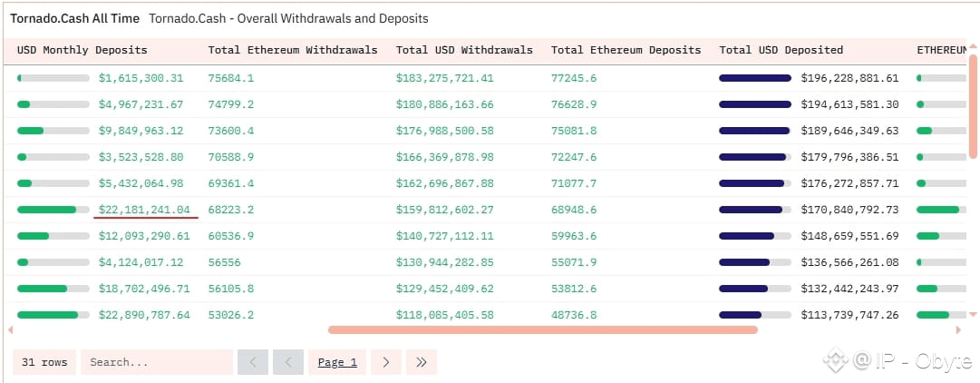Screen dimensions: 980x383
Task: Select total deposited value $132,442,243.97
Action: pos(850,289)
